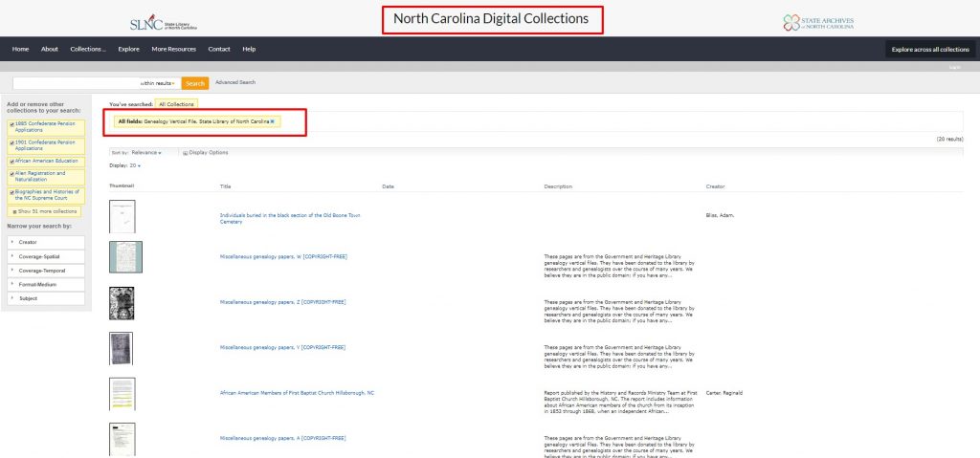Uncheck African American Education collection

pyautogui.click(x=11, y=162)
